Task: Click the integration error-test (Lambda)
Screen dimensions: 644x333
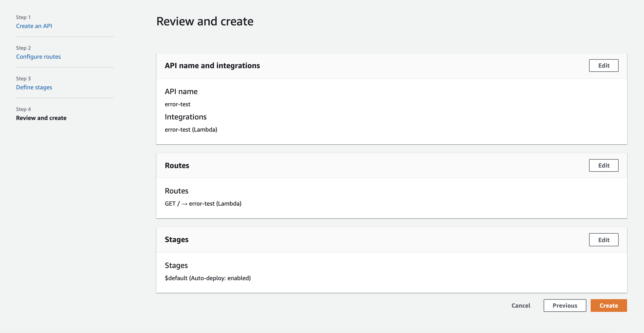Action: pos(191,129)
